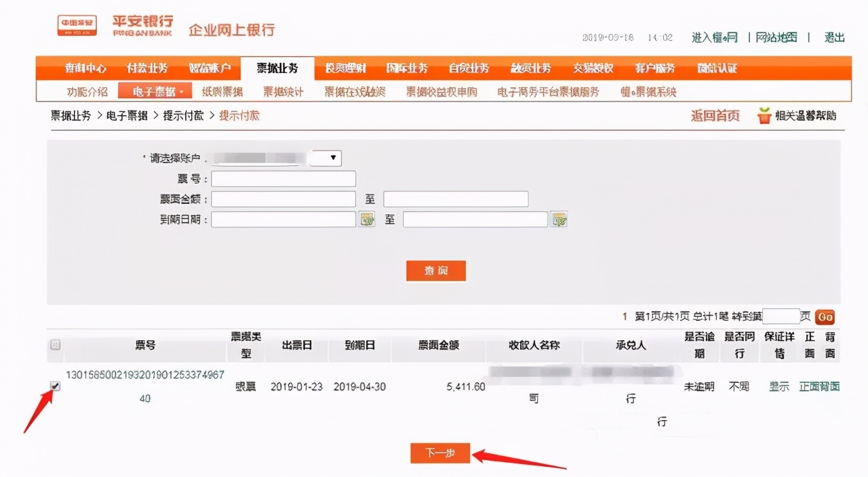This screenshot has width=868, height=477.
Task: Open the 国际业务 main menu tab
Action: 407,68
